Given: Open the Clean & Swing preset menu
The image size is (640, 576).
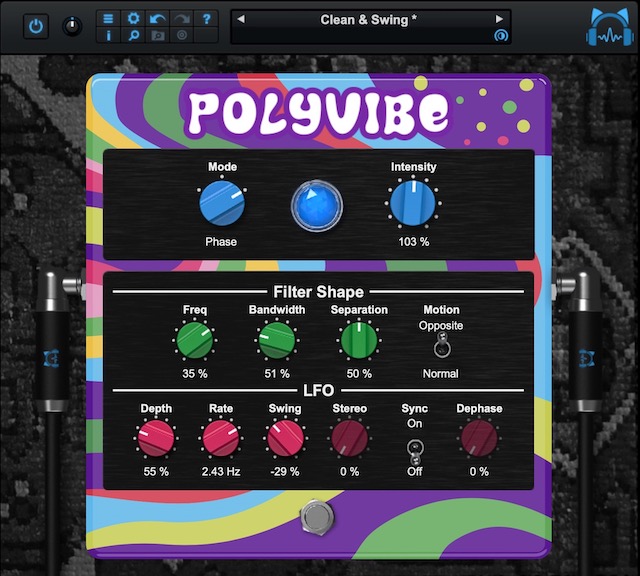Looking at the screenshot, I should [370, 20].
